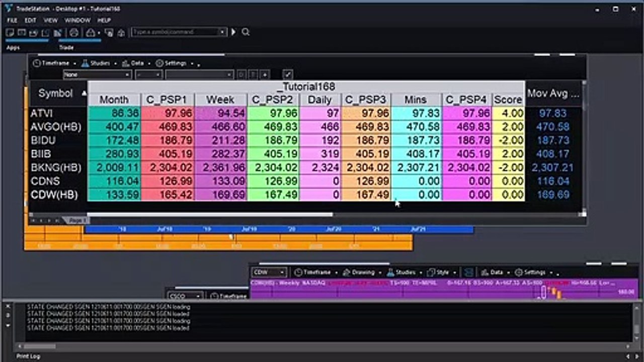Screen dimensions: 644x362
Task: Click the Score column header
Action: (x=508, y=100)
